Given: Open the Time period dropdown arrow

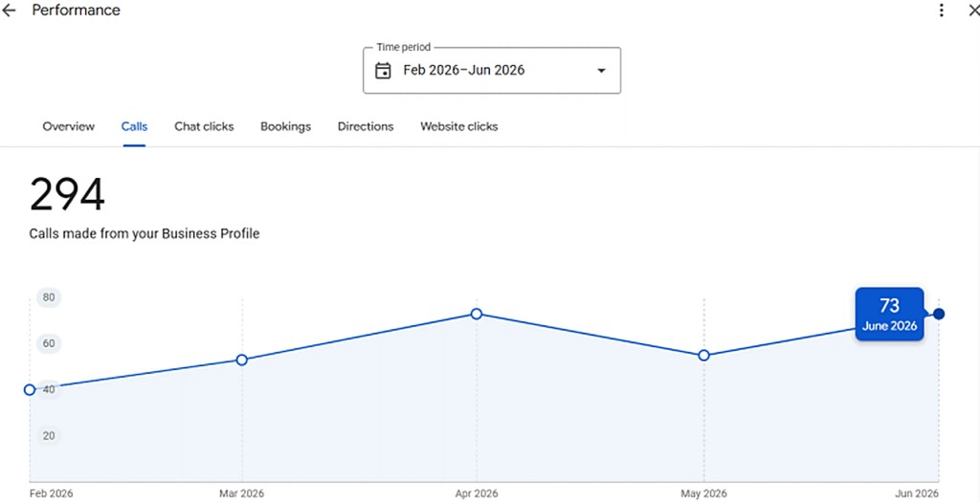Looking at the screenshot, I should [x=601, y=71].
